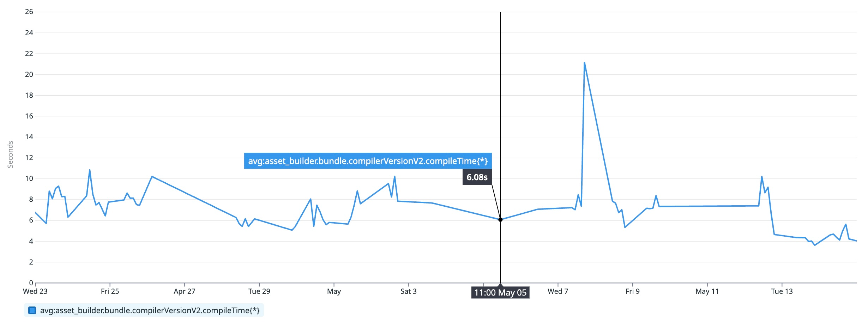The width and height of the screenshot is (868, 328).
Task: Click the hovered data point dot
Action: point(500,220)
